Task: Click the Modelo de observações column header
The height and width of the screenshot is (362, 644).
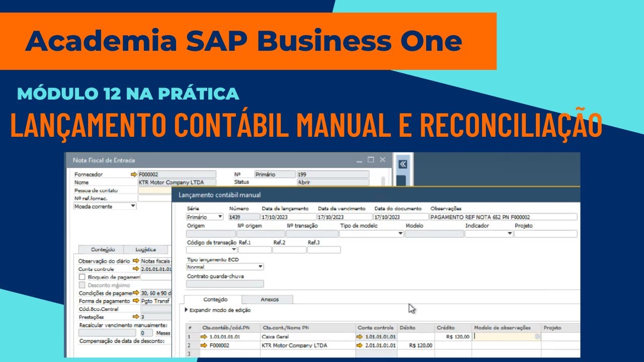Action: pos(507,328)
